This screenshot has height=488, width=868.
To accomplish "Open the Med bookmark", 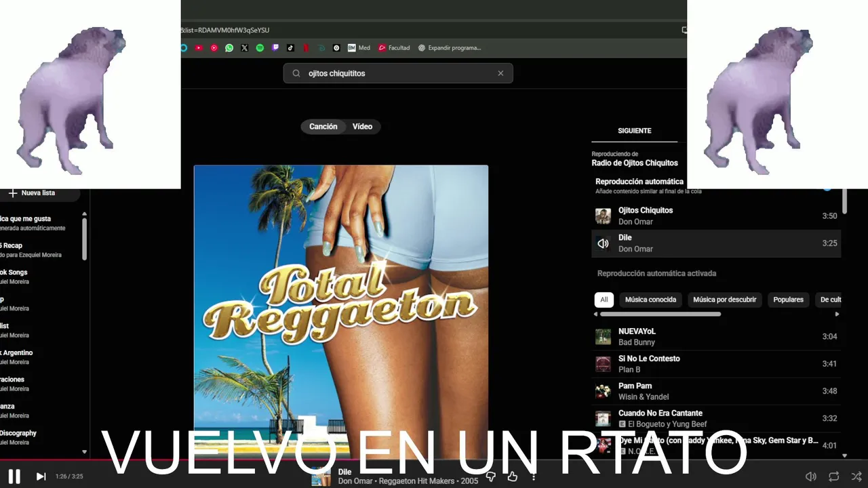I will [359, 48].
